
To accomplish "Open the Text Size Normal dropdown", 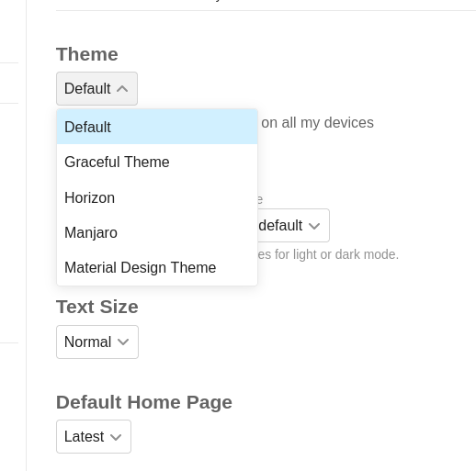I will [x=97, y=342].
